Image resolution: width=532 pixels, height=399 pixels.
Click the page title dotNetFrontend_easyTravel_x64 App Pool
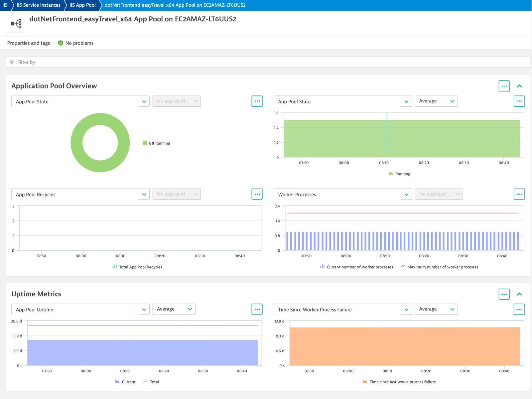133,19
